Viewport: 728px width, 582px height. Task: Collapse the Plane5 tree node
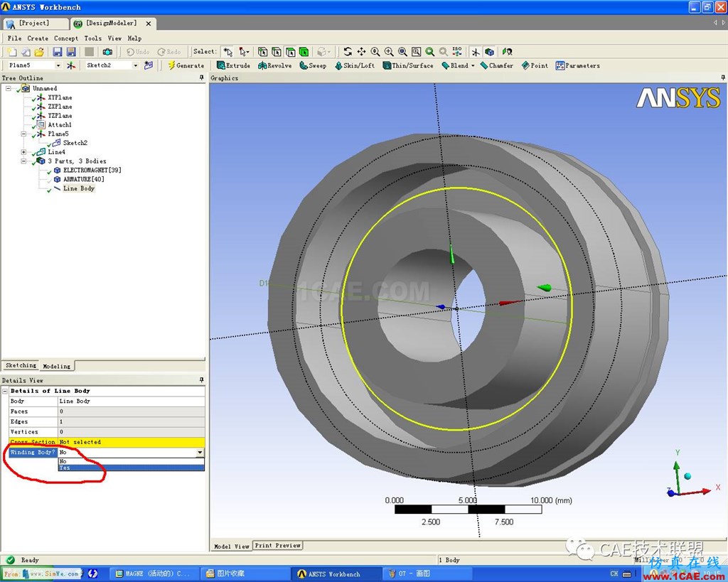[23, 134]
